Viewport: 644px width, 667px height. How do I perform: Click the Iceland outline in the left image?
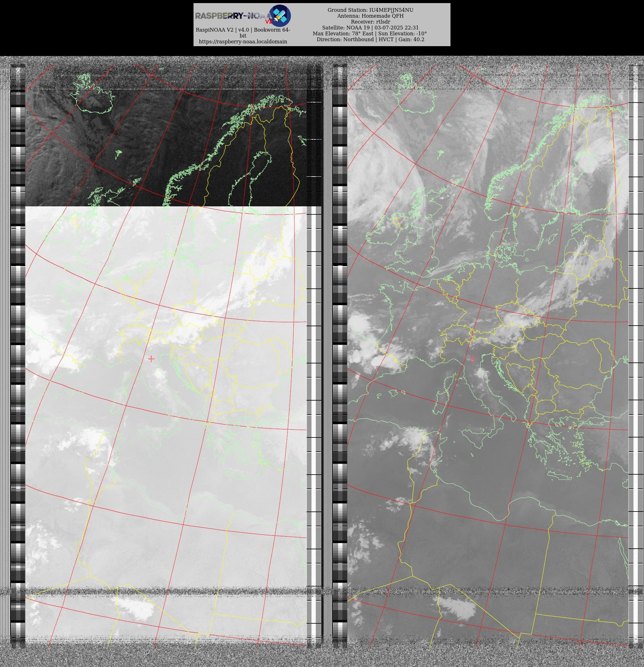point(92,94)
